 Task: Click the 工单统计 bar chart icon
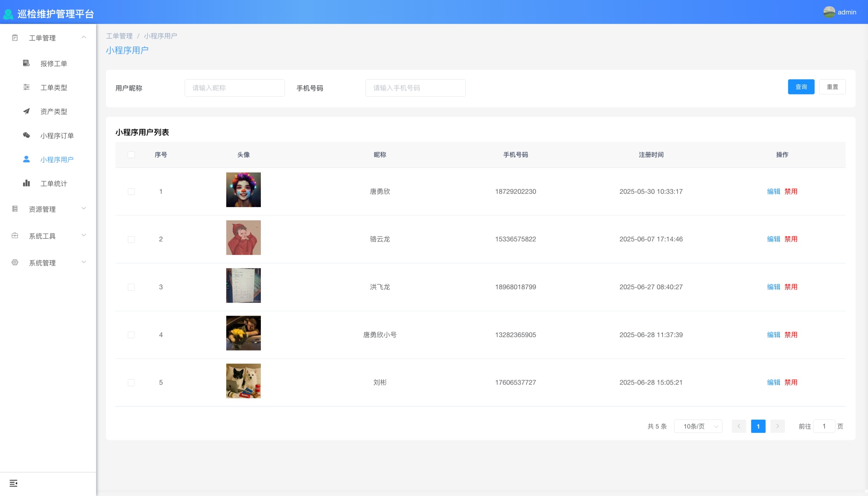26,183
